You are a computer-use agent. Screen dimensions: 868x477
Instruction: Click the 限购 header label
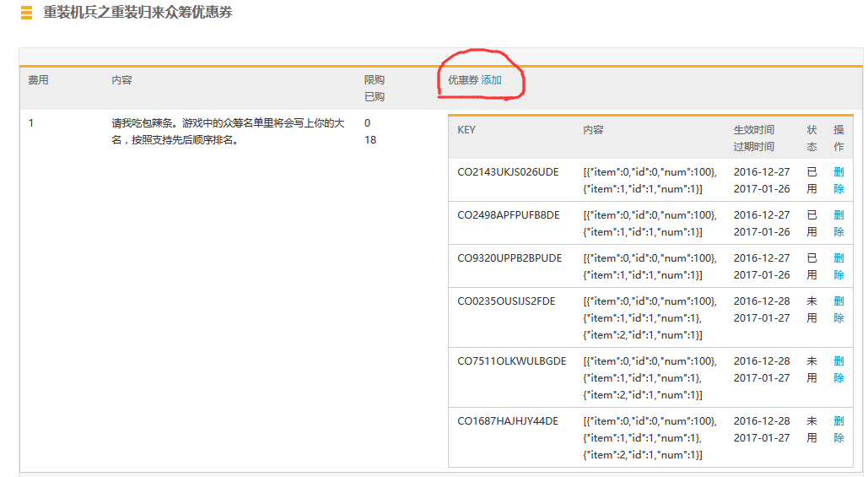[x=375, y=79]
